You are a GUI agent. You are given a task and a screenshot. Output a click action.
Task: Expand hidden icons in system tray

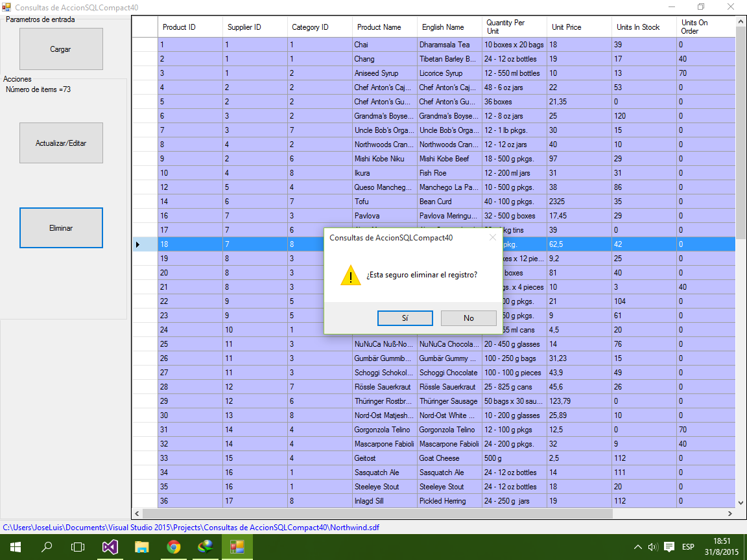tap(637, 546)
